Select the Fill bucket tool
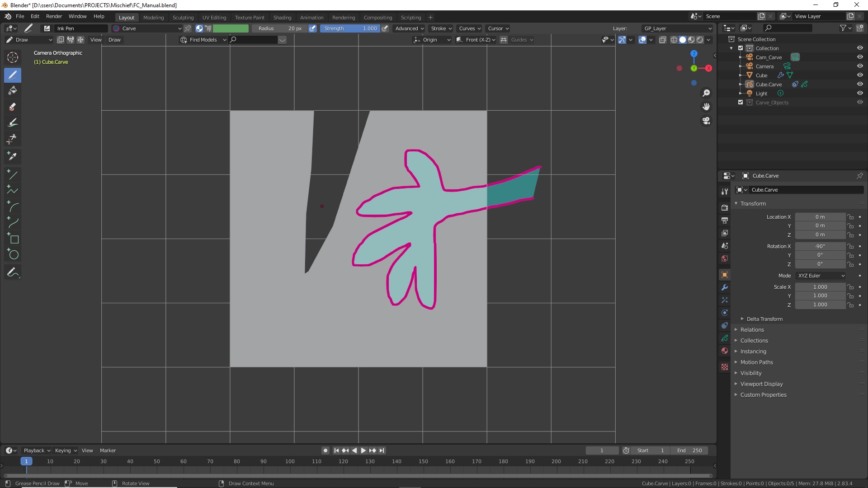Viewport: 868px width, 488px height. [13, 91]
